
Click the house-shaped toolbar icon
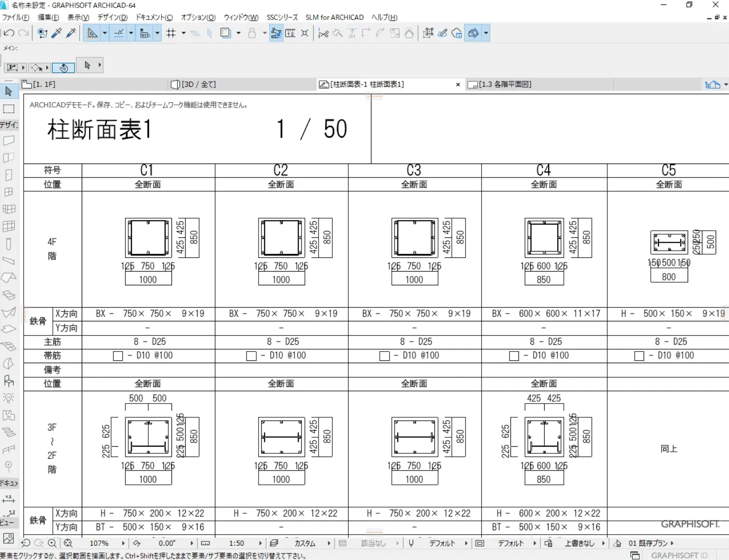coord(409,33)
